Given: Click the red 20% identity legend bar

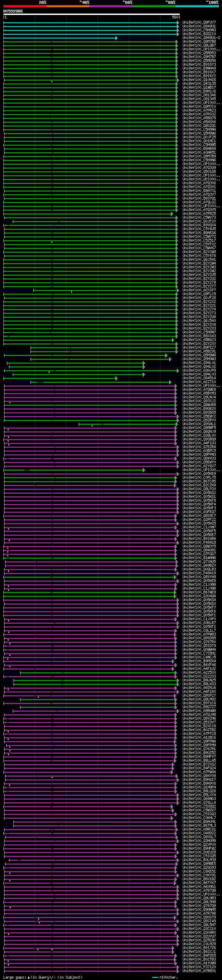Looking at the screenshot, I should (x=25, y=6).
